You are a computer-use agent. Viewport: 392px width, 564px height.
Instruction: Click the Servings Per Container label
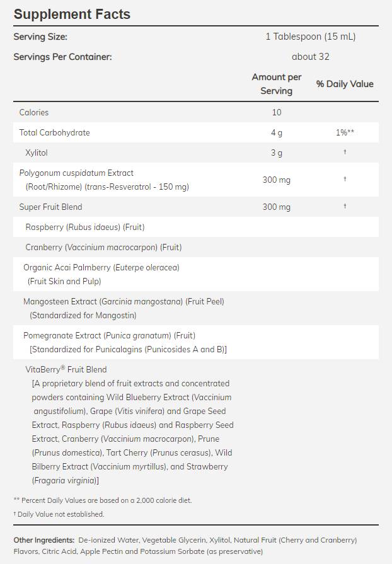tap(62, 57)
